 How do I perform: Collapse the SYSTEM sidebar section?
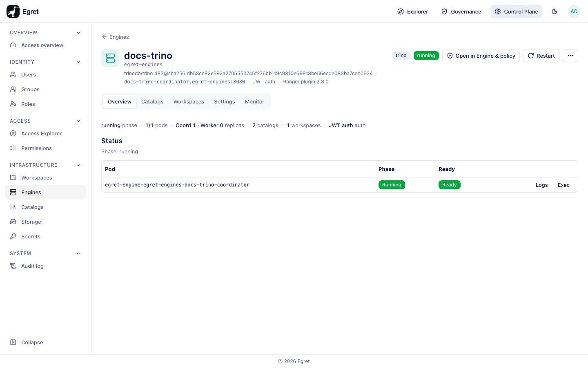78,254
